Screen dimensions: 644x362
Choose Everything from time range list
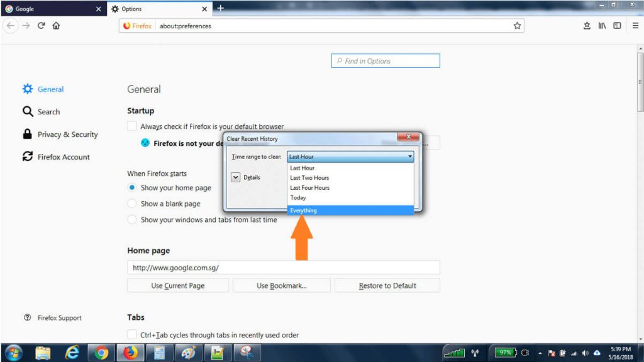[350, 210]
